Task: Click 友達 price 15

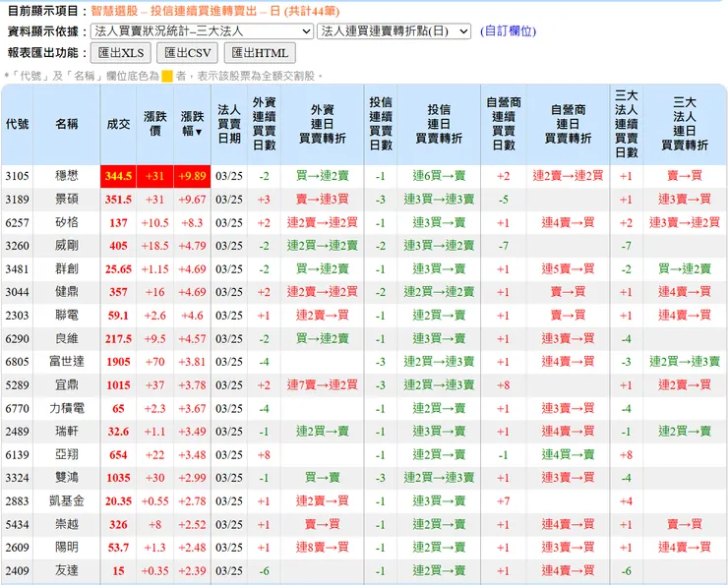Action: 118,570
